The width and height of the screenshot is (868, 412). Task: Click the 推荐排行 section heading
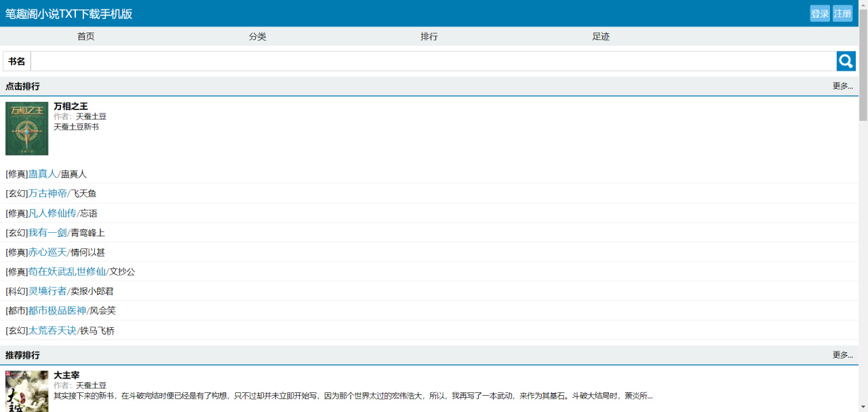pos(22,355)
